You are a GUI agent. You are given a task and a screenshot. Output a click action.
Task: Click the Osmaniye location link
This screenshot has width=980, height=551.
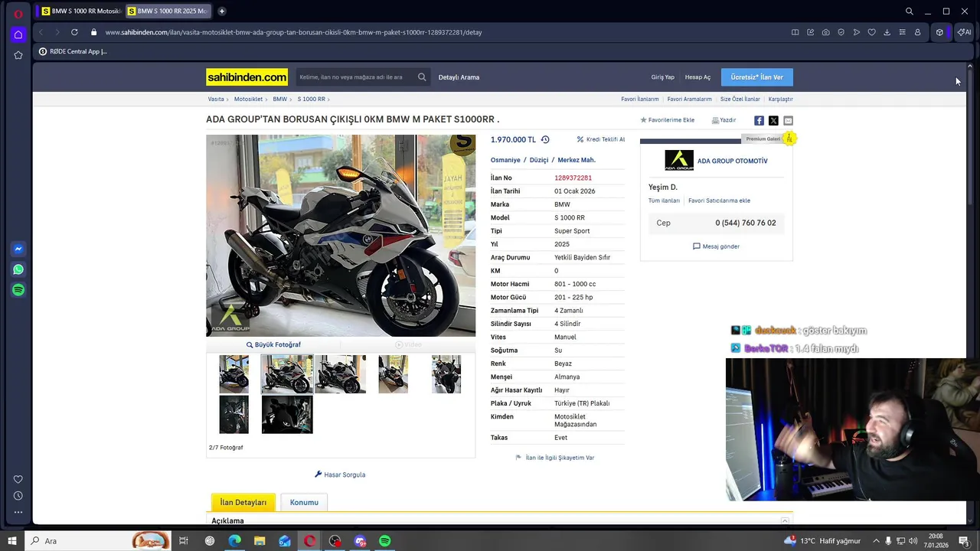[505, 160]
